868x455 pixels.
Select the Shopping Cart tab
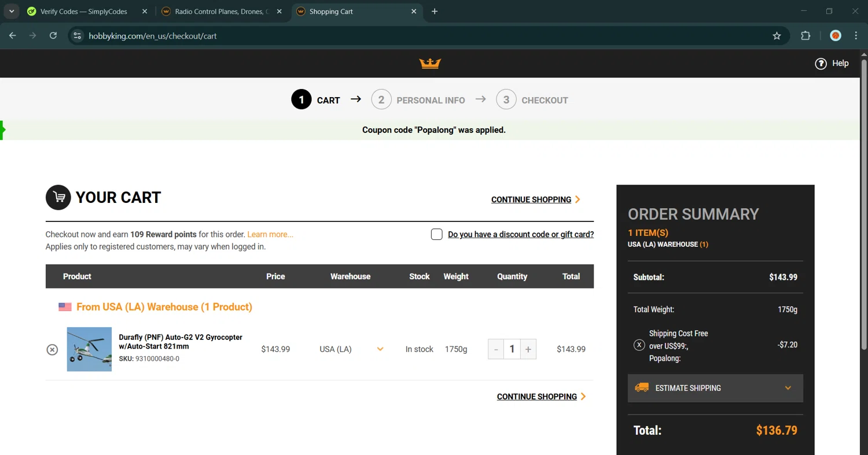(356, 12)
